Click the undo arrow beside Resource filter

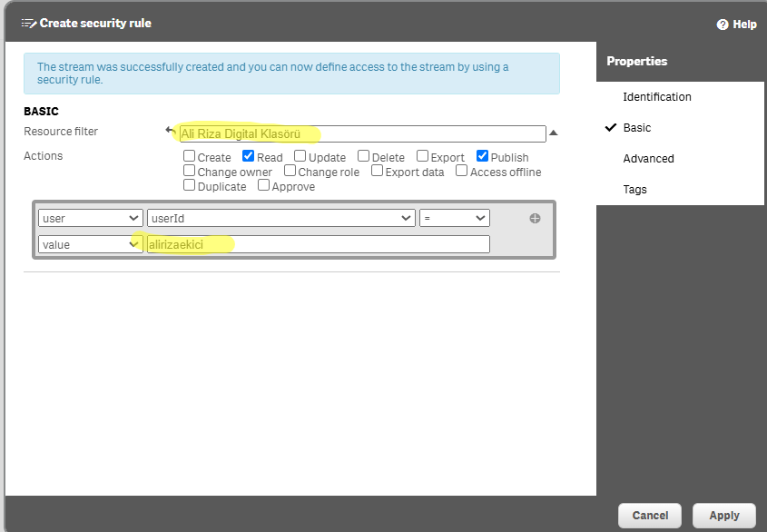pos(170,131)
